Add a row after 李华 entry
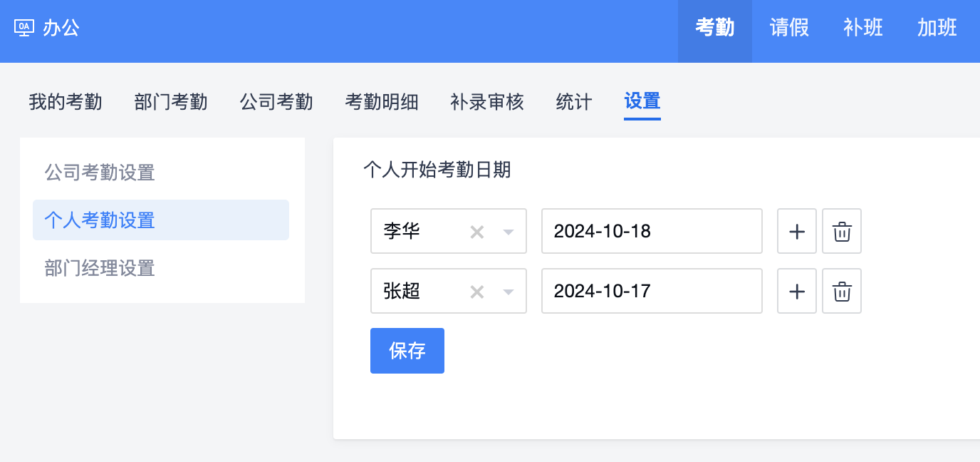 (x=797, y=231)
